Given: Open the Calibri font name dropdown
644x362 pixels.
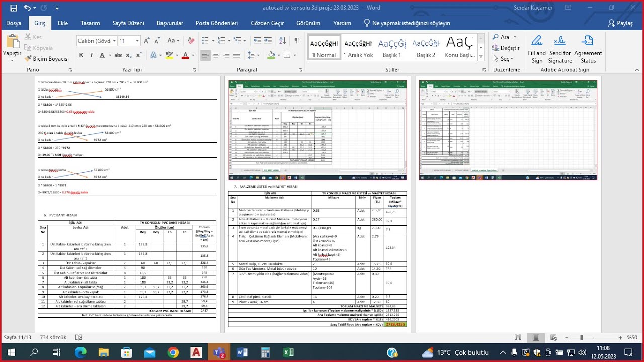Looking at the screenshot, I should point(113,41).
